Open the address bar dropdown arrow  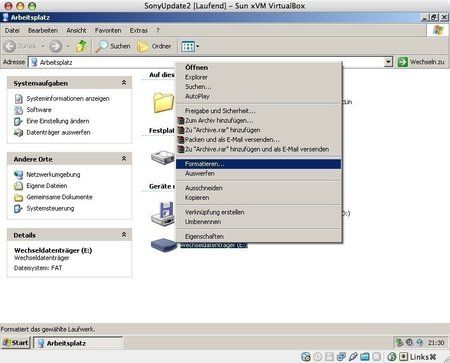(388, 62)
